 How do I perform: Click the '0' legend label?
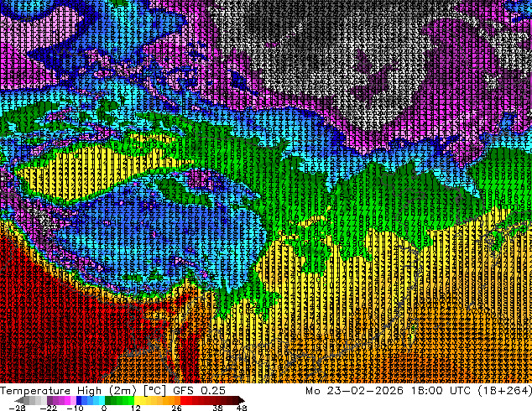pyautogui.click(x=104, y=408)
